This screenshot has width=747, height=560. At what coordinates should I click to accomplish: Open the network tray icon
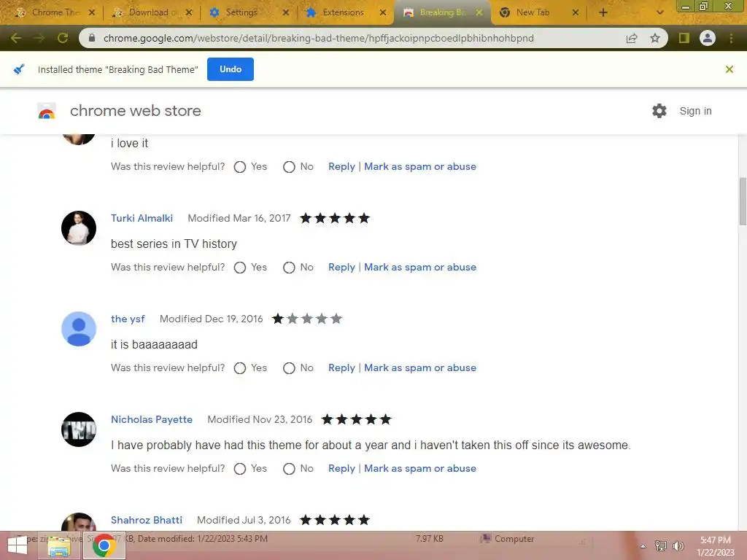(661, 546)
